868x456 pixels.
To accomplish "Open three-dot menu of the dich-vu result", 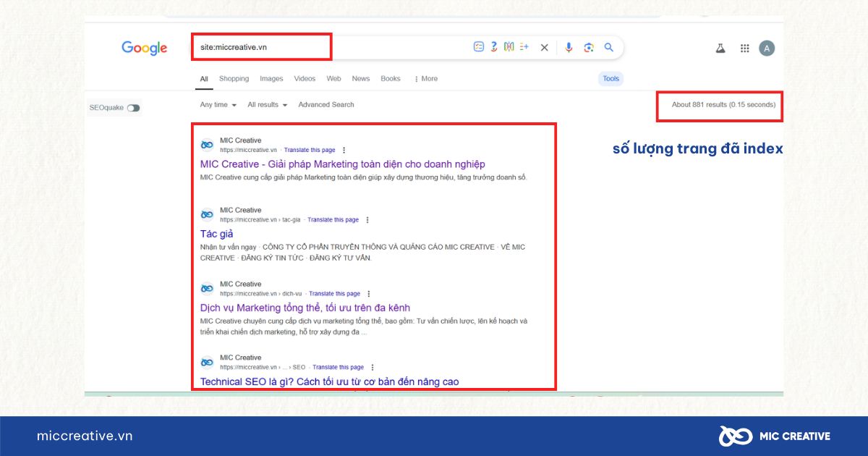I will point(368,294).
